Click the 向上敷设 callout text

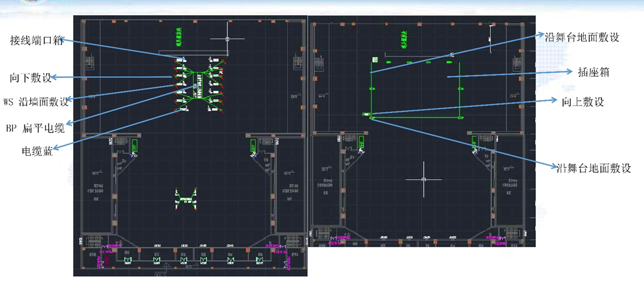click(x=582, y=101)
